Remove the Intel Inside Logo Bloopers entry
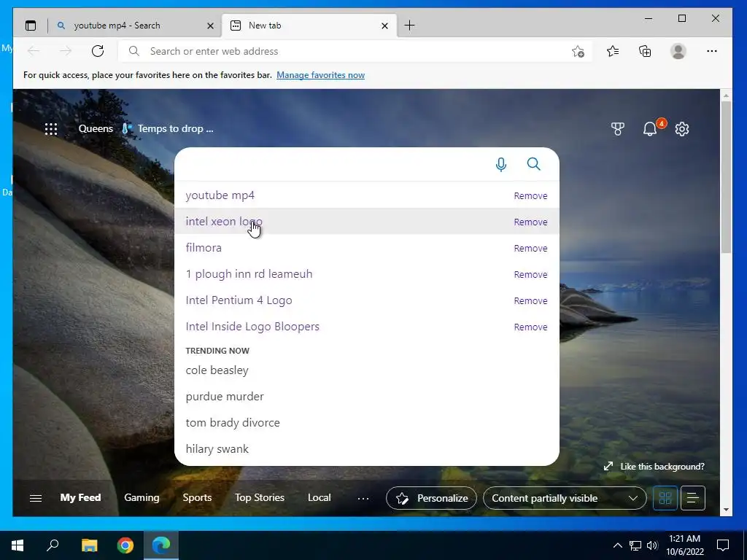The height and width of the screenshot is (560, 747). [530, 327]
